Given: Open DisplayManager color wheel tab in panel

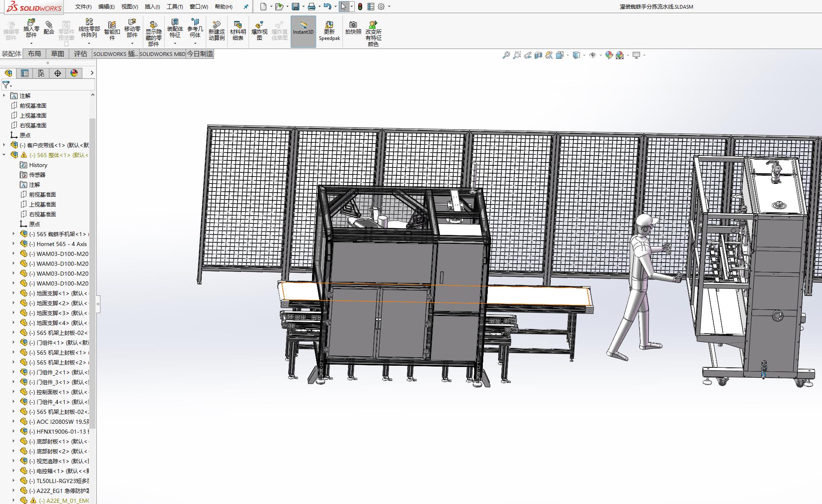Looking at the screenshot, I should [74, 73].
